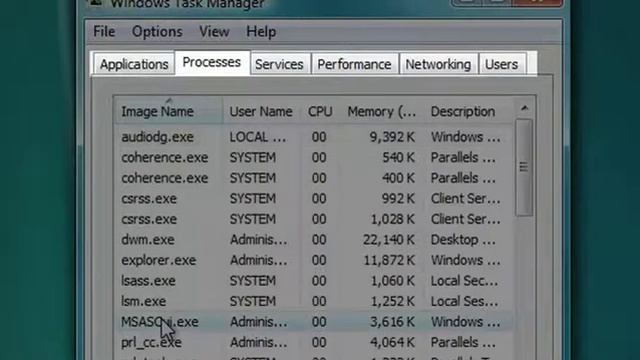Viewport: 640px width, 360px height.
Task: Click the 1,252 K memory value
Action: 392,301
